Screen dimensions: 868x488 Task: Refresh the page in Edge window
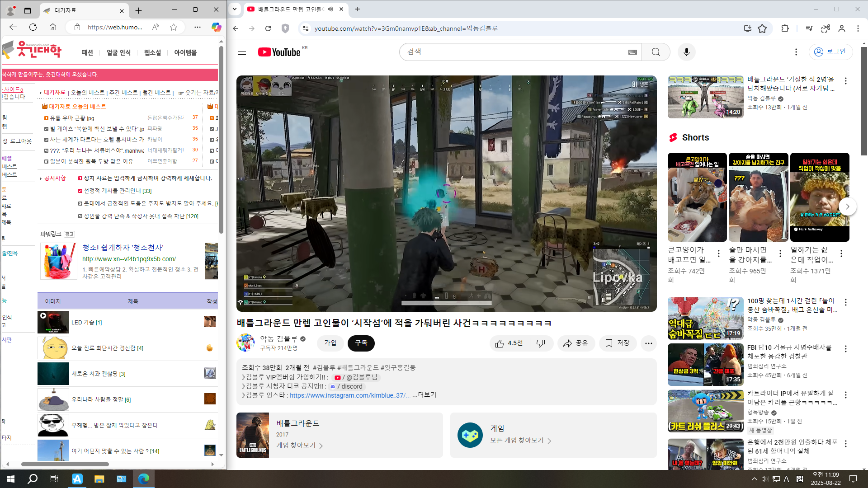[x=33, y=27]
